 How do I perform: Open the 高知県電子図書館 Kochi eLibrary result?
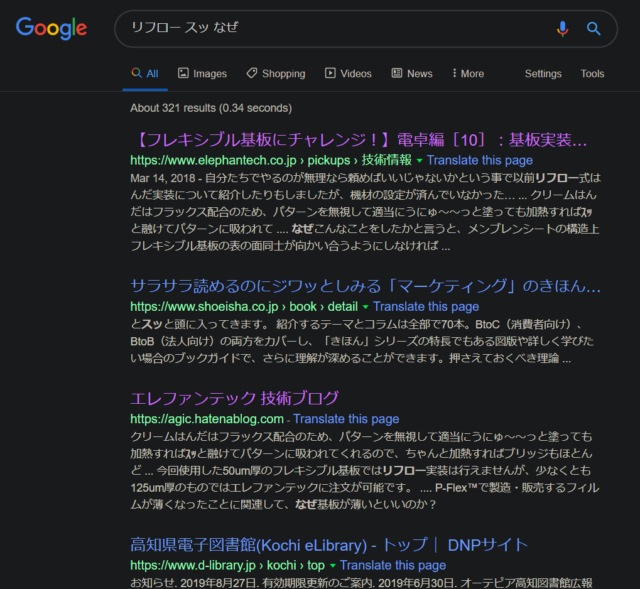click(x=328, y=544)
